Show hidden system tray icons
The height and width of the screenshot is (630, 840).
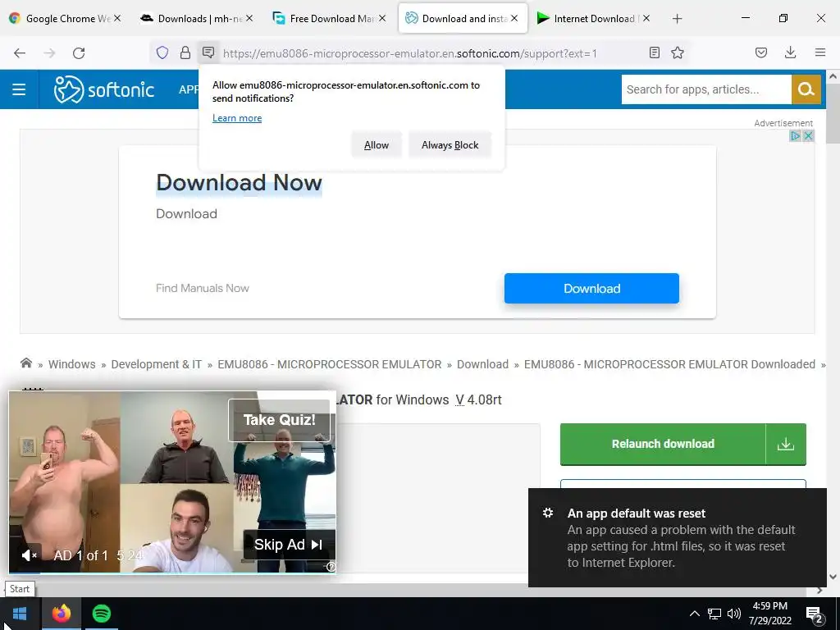coord(694,614)
